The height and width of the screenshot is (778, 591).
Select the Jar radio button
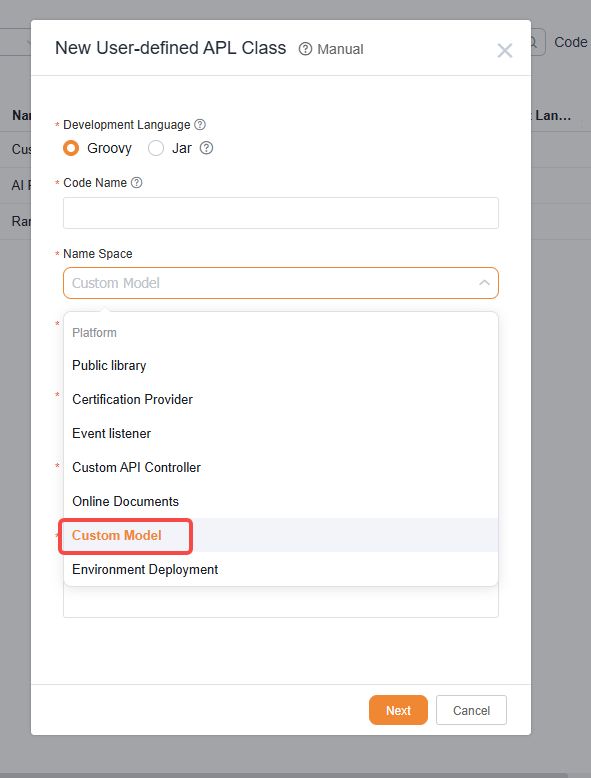click(156, 148)
